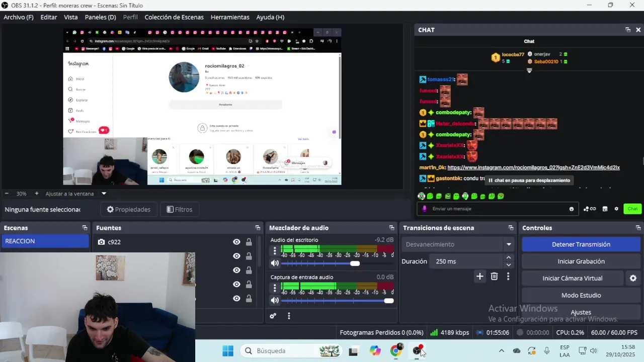The width and height of the screenshot is (644, 362).
Task: Pop out the CHAT dock
Action: pyautogui.click(x=628, y=30)
